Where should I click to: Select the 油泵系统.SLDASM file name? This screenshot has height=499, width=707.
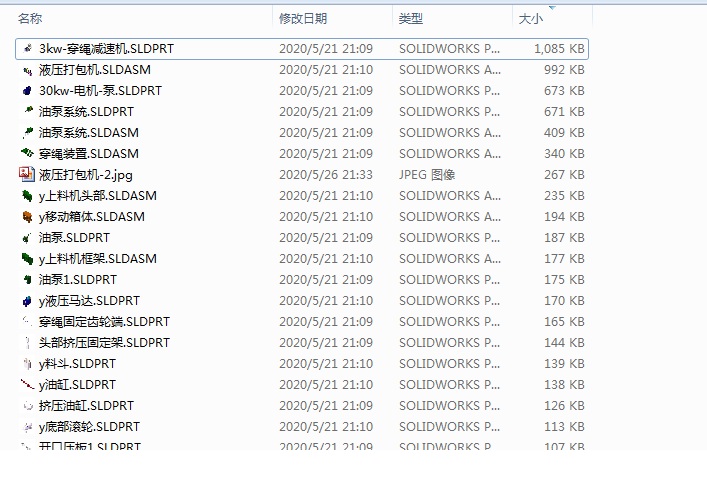tap(88, 133)
